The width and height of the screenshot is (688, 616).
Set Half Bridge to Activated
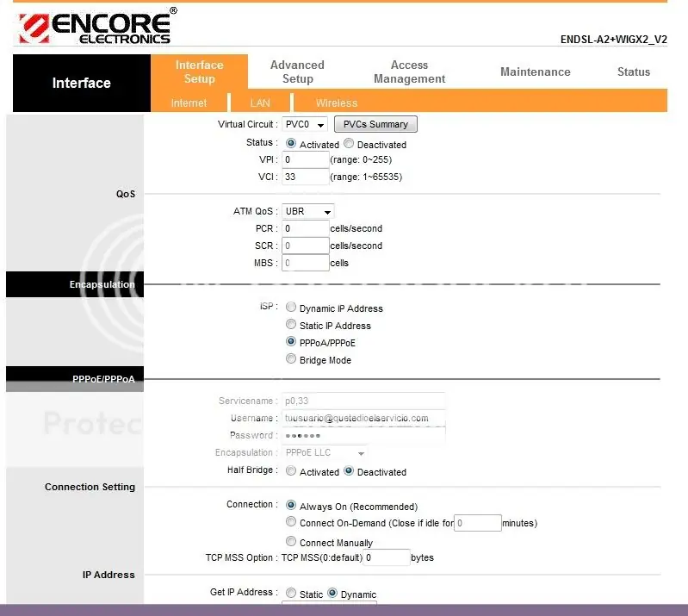pyautogui.click(x=290, y=470)
